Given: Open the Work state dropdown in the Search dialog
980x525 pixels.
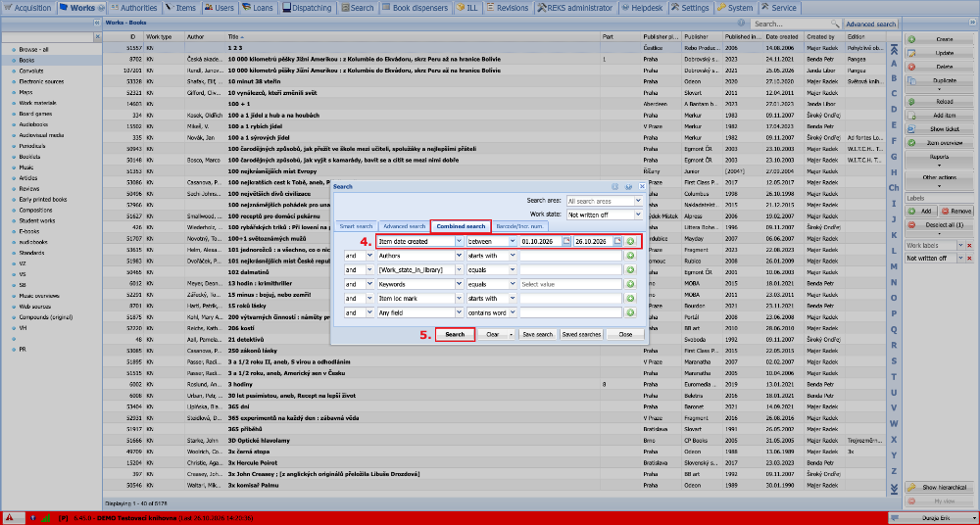Looking at the screenshot, I should [638, 215].
